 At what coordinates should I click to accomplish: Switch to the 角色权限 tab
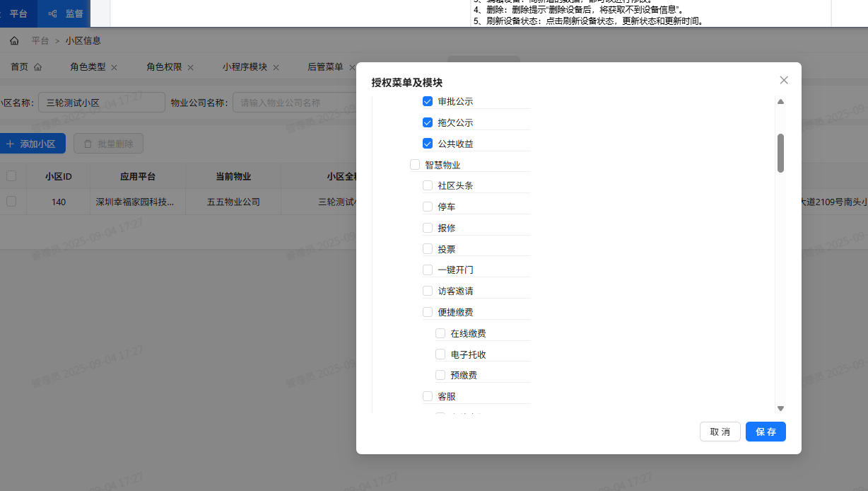coord(164,67)
